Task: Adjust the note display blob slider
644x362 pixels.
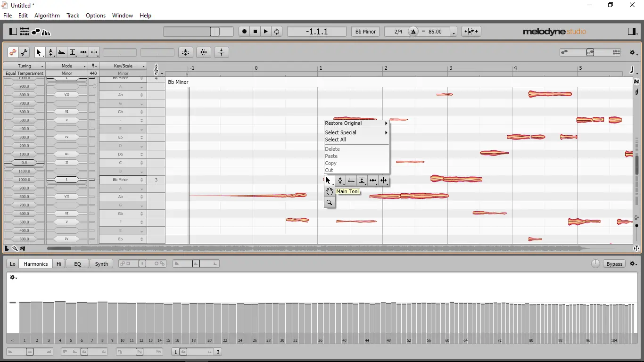Action: coord(590,52)
